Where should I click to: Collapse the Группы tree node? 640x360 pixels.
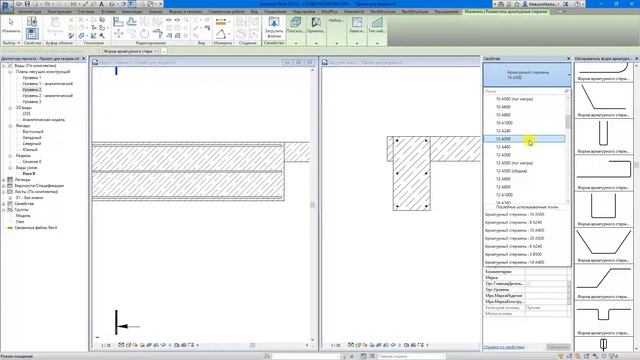(x=4, y=209)
